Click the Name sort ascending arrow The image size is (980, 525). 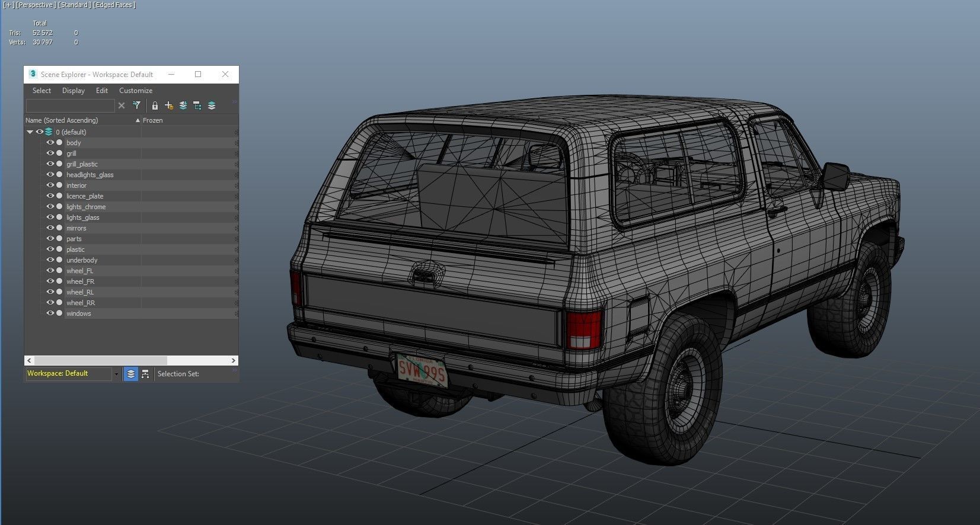point(138,120)
